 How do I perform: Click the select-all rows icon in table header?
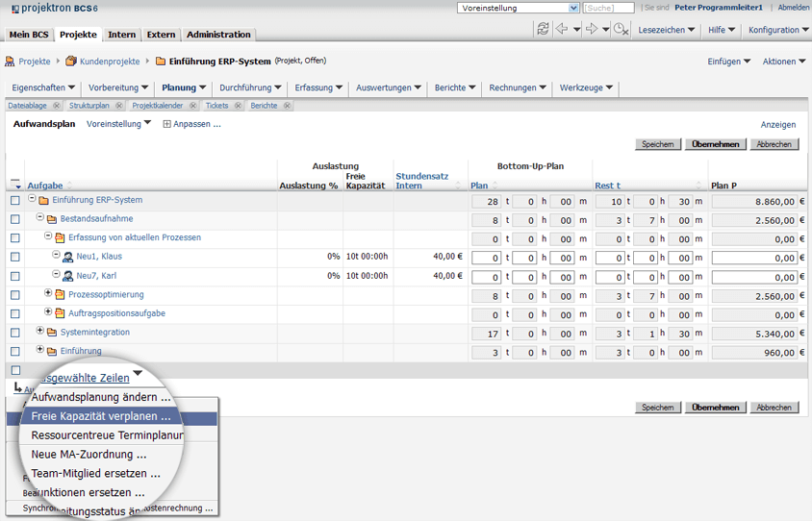[15, 185]
